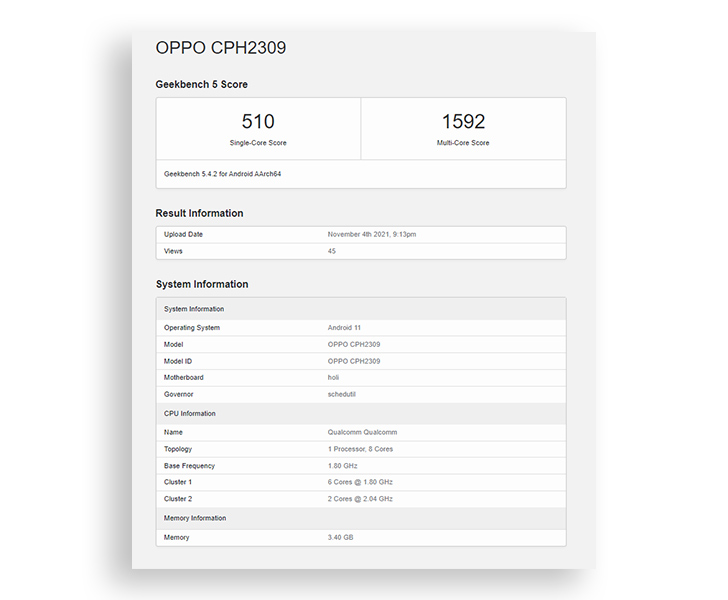Click Geekbench 5.4.2 for Android AArch64 text
Image resolution: width=728 pixels, height=600 pixels.
point(222,174)
